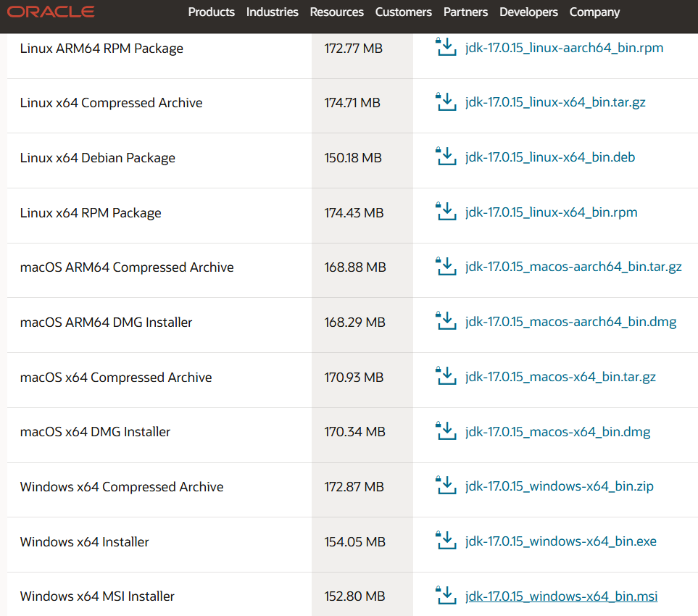Click download icon for macos-aarch64_bin.tar.gz
698x616 pixels.
pyautogui.click(x=446, y=266)
